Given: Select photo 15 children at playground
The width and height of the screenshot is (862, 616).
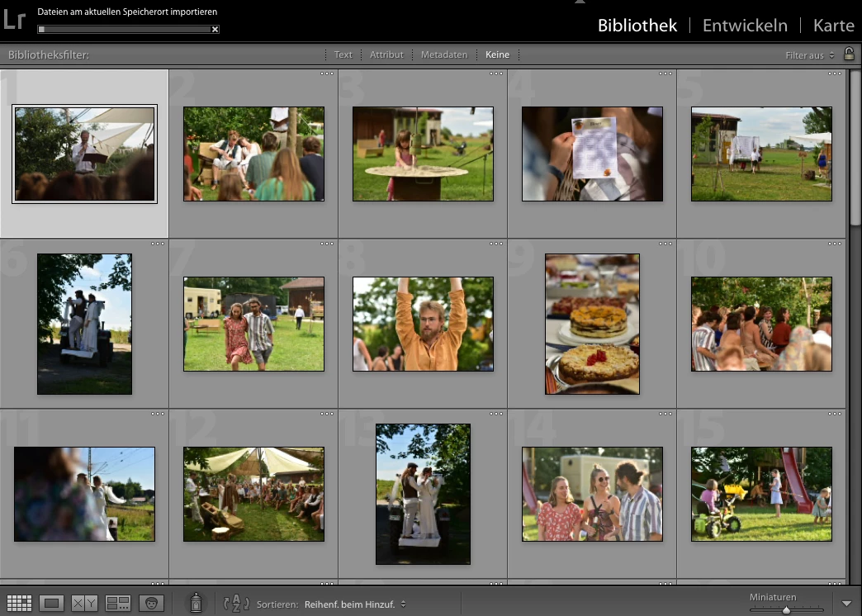Looking at the screenshot, I should tap(761, 494).
